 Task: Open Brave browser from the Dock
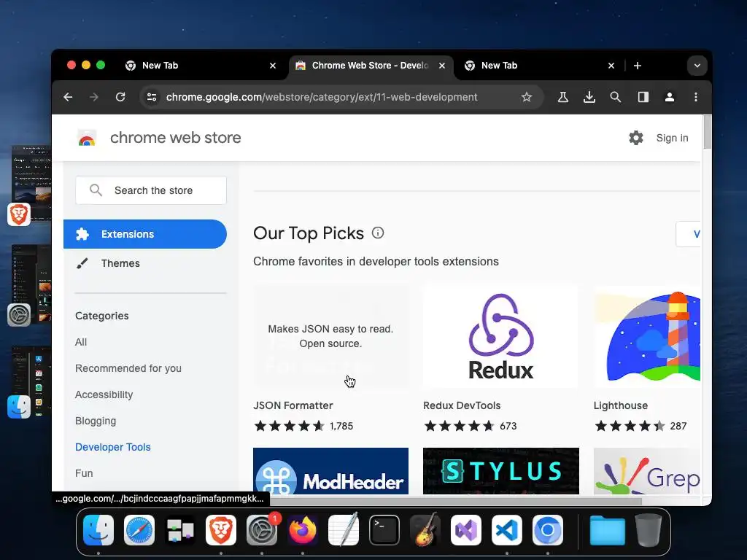(x=221, y=530)
